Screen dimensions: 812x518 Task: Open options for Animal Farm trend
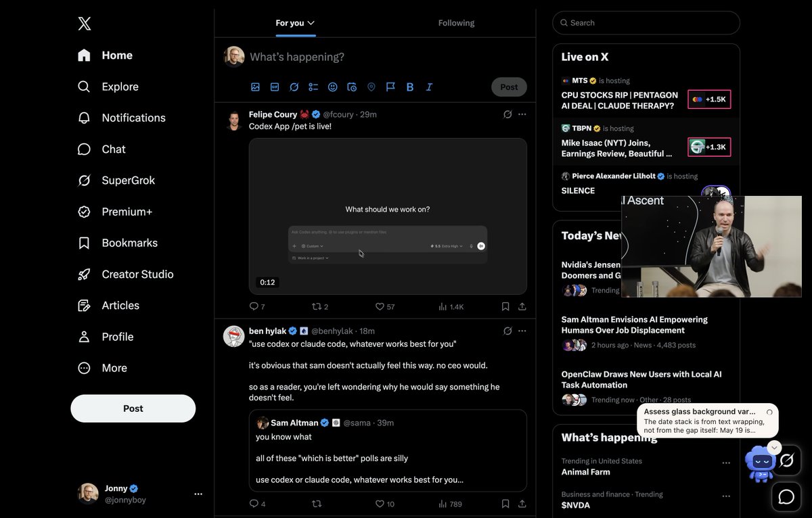726,463
